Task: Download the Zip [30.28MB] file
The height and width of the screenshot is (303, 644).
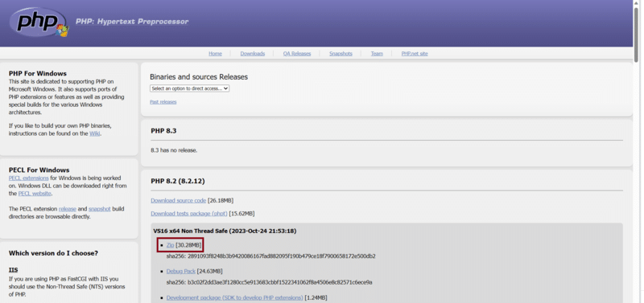Action: point(170,245)
